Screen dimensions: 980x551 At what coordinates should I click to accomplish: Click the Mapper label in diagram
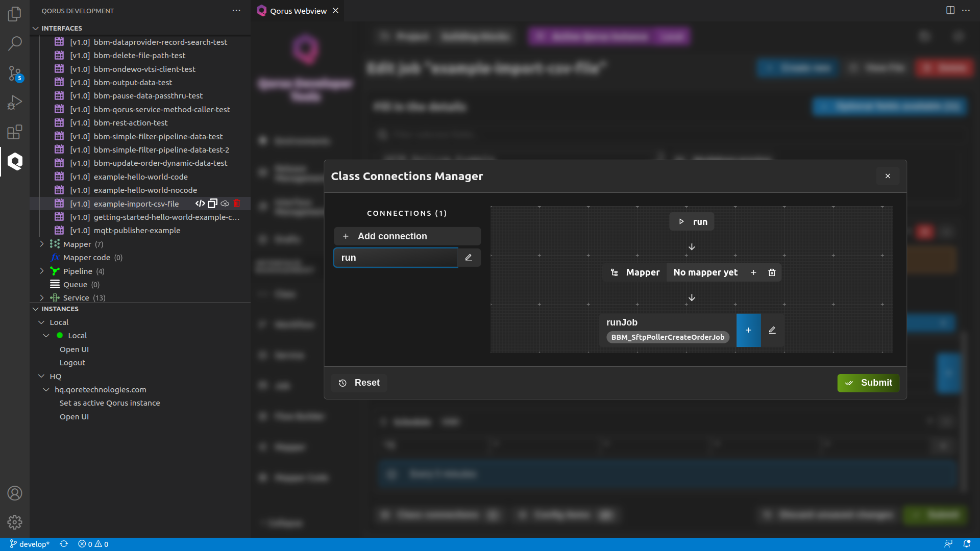click(635, 272)
